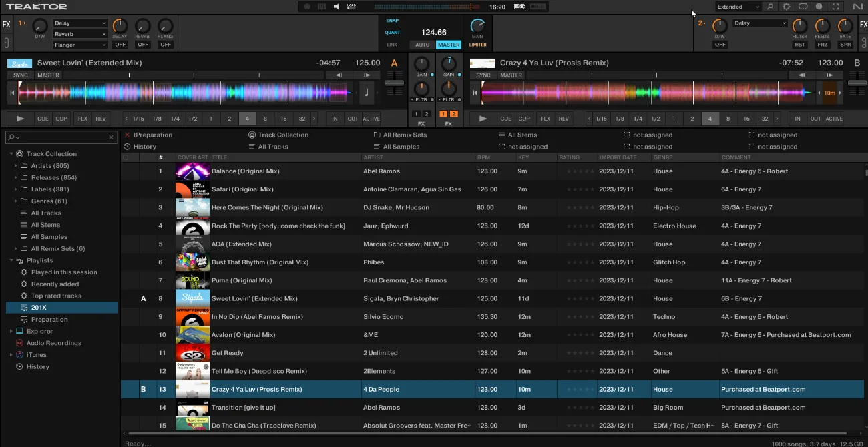Image resolution: width=868 pixels, height=447 pixels.
Task: Adjust FX unit 2 FILTER knob
Action: click(x=799, y=26)
